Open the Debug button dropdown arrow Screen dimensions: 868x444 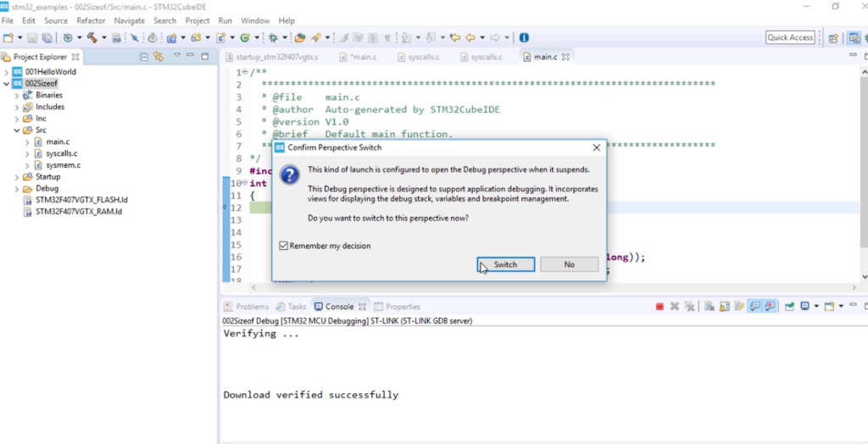[x=285, y=37]
